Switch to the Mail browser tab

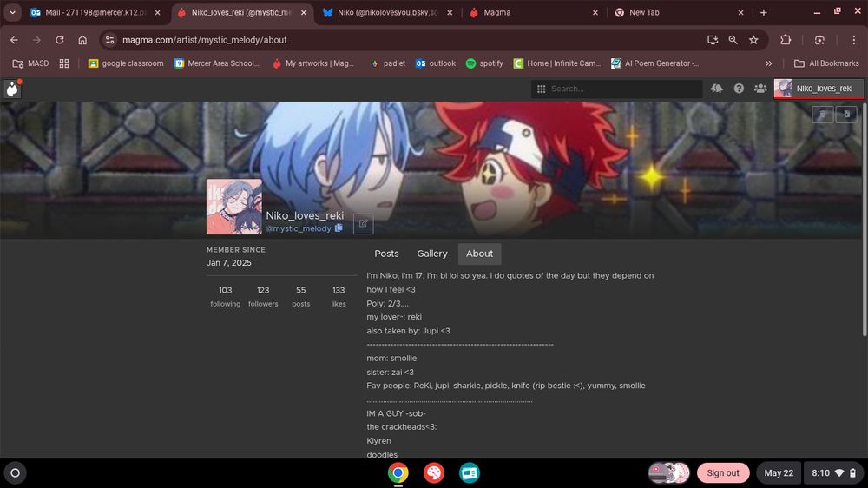pyautogui.click(x=94, y=12)
